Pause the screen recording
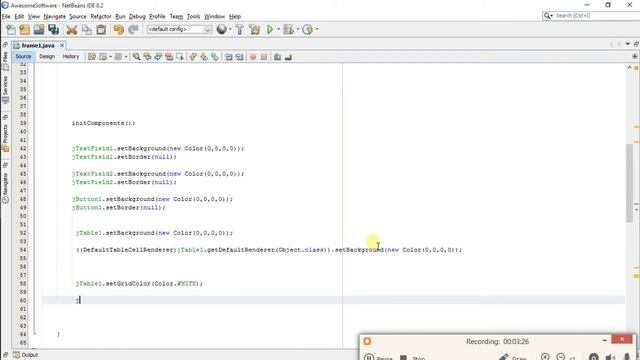 [x=378, y=357]
